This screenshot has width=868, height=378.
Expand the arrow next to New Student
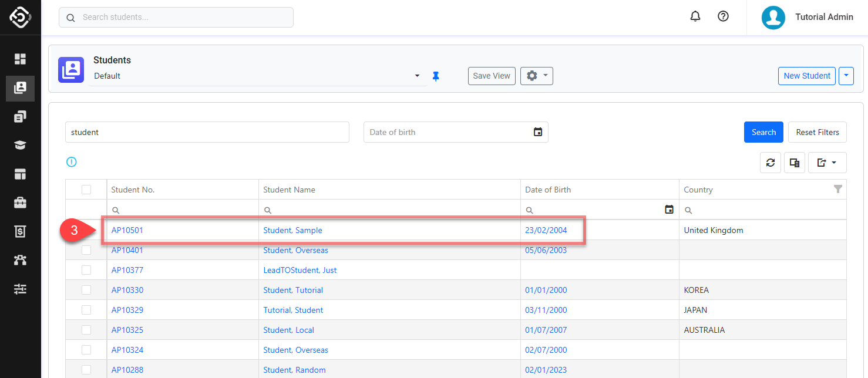pos(846,76)
